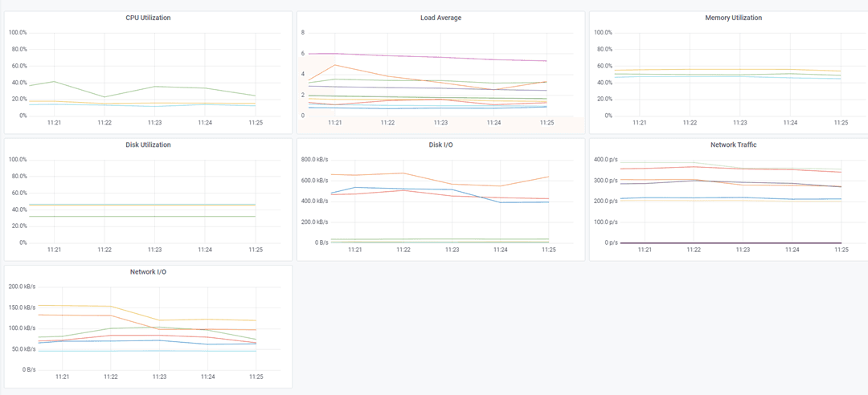Click the 11:25 time label under Load Average
This screenshot has height=395, width=868.
click(547, 123)
